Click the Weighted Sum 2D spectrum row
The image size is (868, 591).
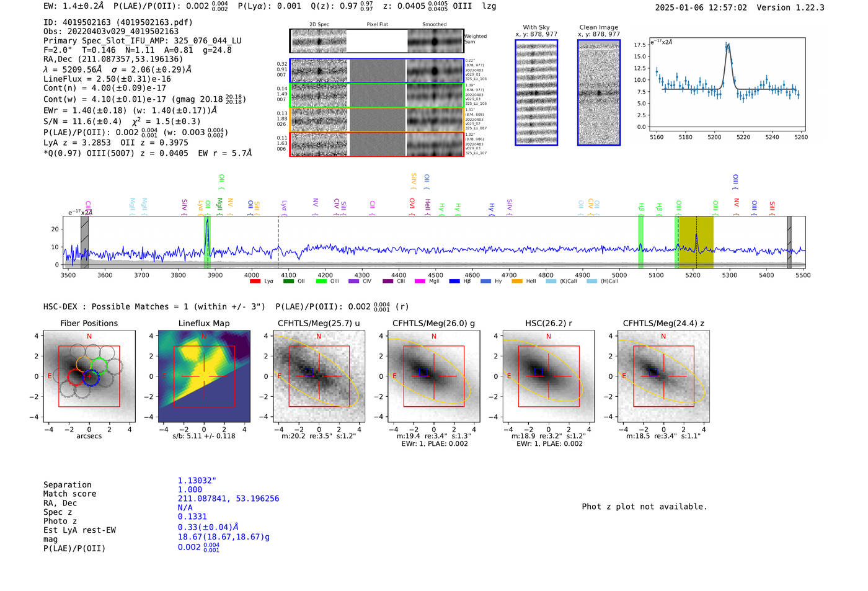pyautogui.click(x=377, y=42)
